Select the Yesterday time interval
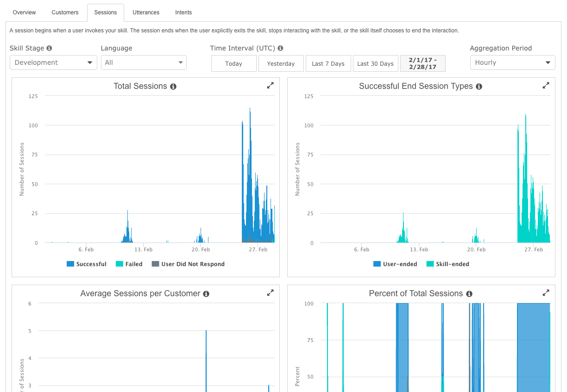 pos(281,64)
